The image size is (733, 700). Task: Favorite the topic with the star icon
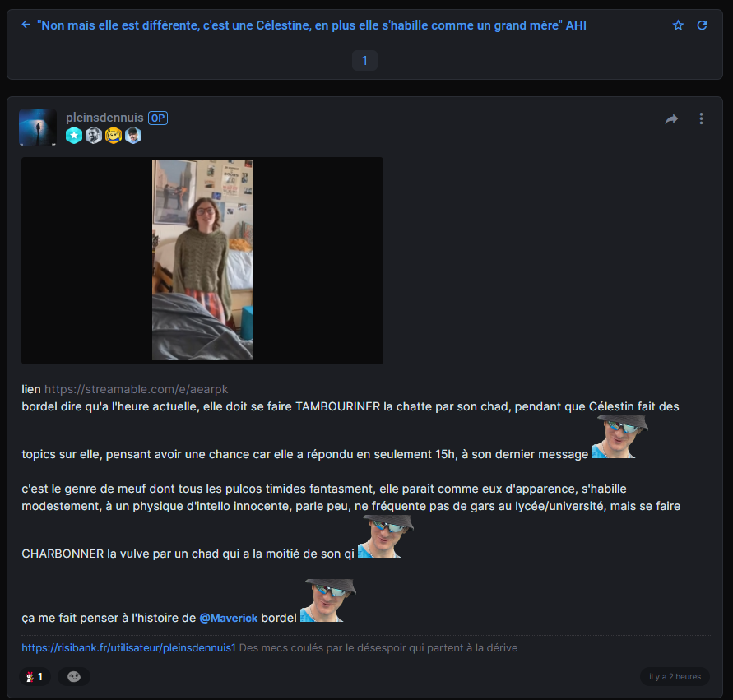click(678, 25)
